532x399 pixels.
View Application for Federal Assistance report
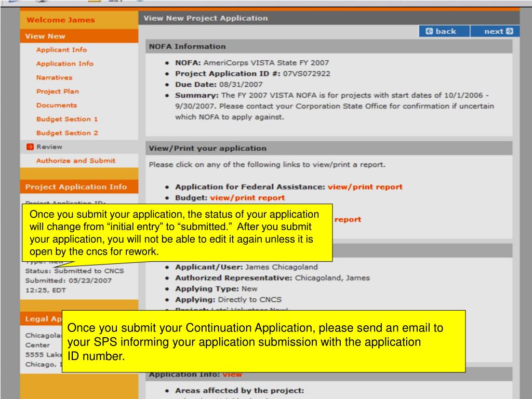click(x=365, y=187)
